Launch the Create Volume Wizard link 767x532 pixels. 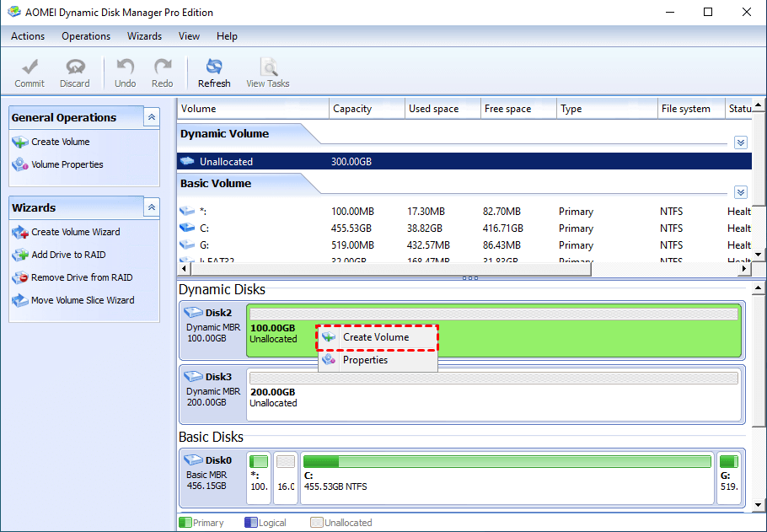pyautogui.click(x=76, y=232)
